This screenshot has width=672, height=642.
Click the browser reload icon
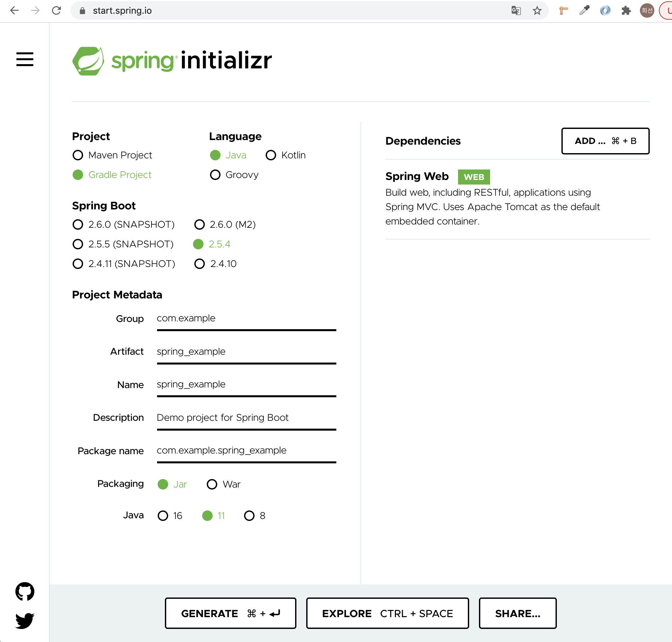[x=57, y=10]
